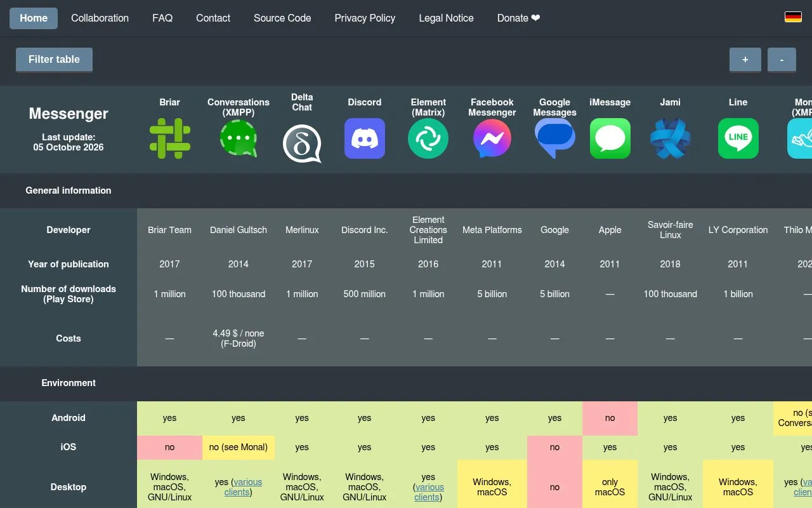Click the Briar messenger logo
812x508 pixels.
169,138
